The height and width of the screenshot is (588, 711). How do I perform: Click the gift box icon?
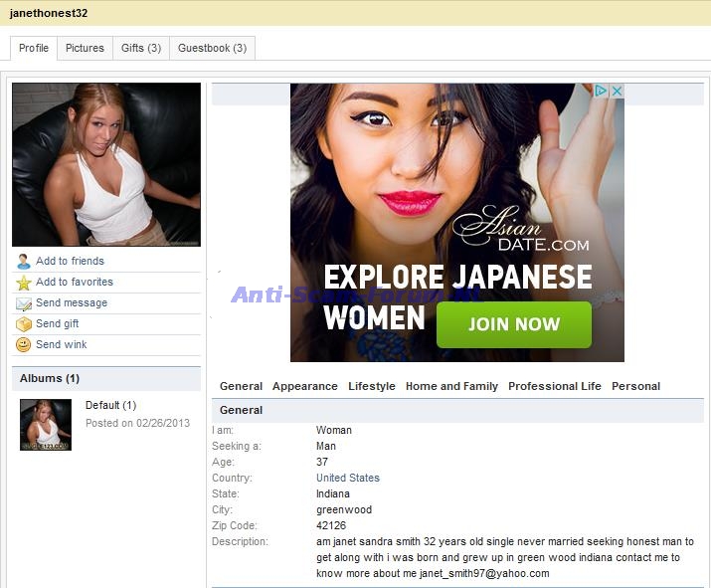click(x=24, y=324)
